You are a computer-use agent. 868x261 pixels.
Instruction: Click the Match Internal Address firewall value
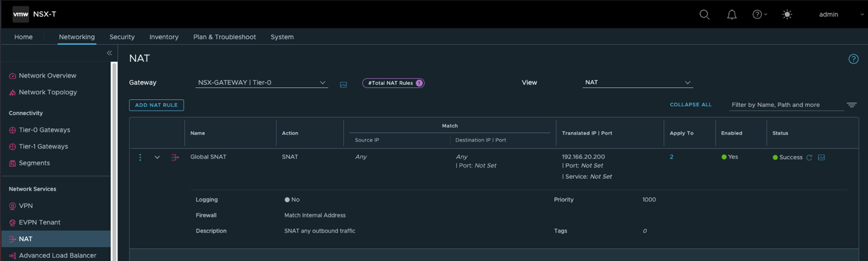tap(315, 215)
